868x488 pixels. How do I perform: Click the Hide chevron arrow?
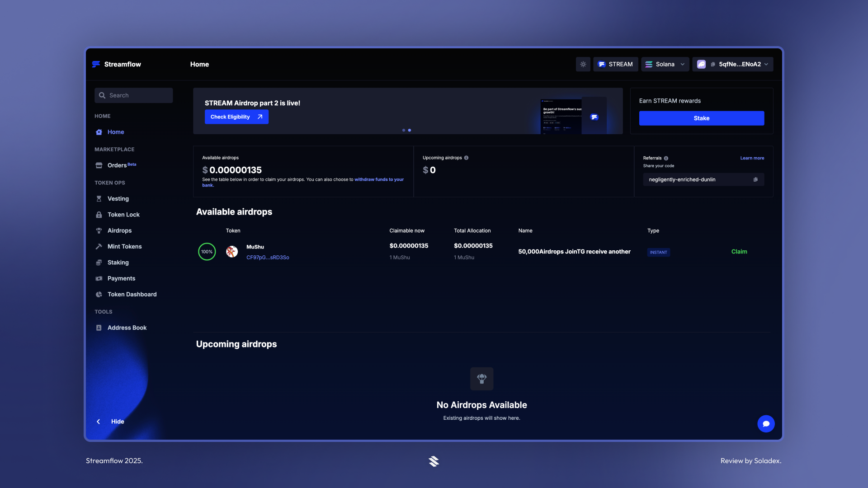tap(98, 422)
